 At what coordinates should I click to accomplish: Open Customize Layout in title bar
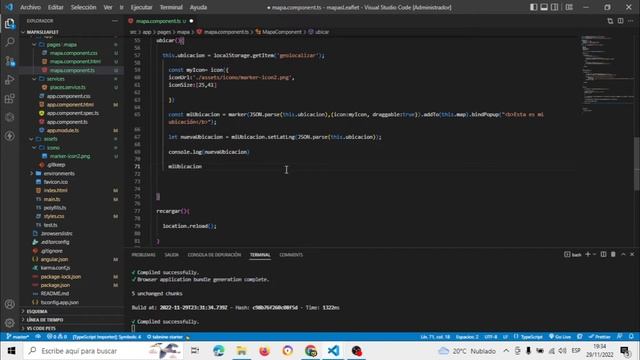(x=569, y=7)
